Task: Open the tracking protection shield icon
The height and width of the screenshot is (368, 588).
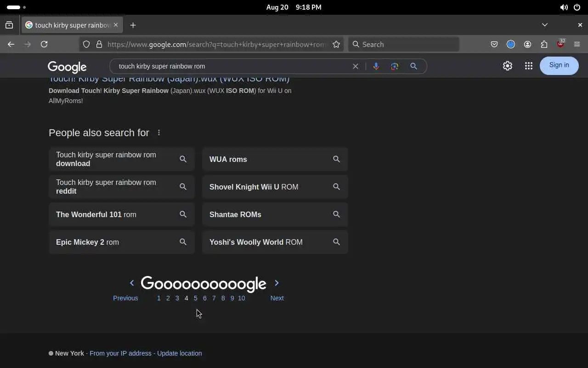Action: tap(86, 44)
